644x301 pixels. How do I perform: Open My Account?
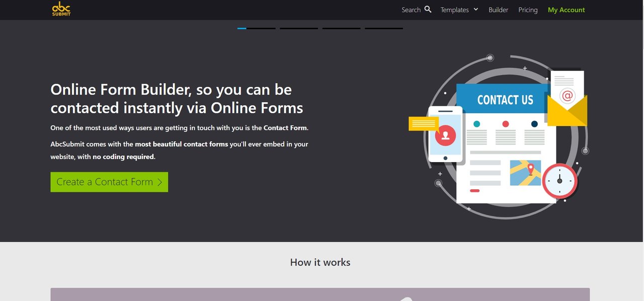(566, 10)
